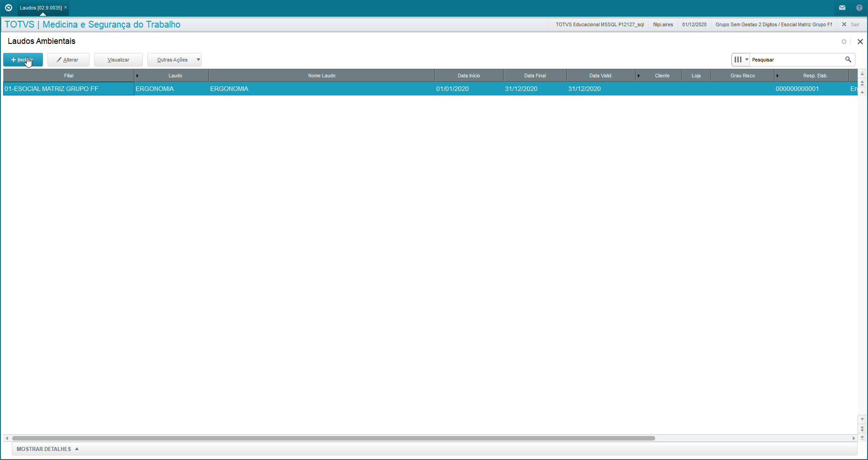Click TOTVS Educacional MSSQL P12127_sql label

(x=600, y=24)
